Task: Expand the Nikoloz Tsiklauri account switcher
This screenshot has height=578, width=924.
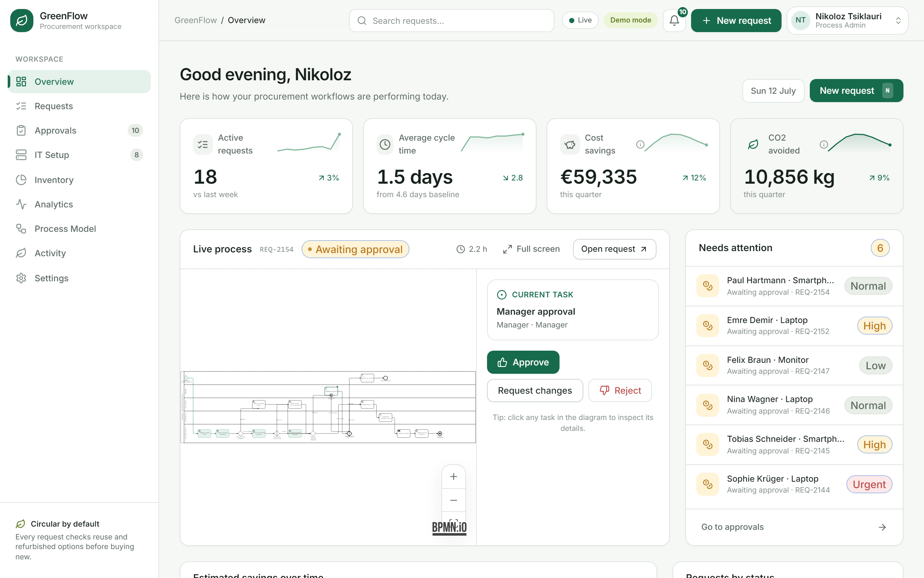Action: [847, 20]
